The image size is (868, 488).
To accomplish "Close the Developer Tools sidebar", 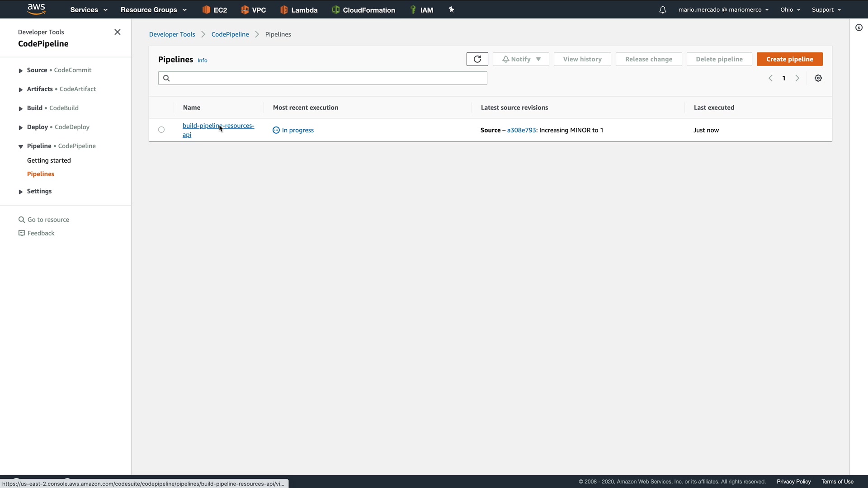I will pos(117,32).
